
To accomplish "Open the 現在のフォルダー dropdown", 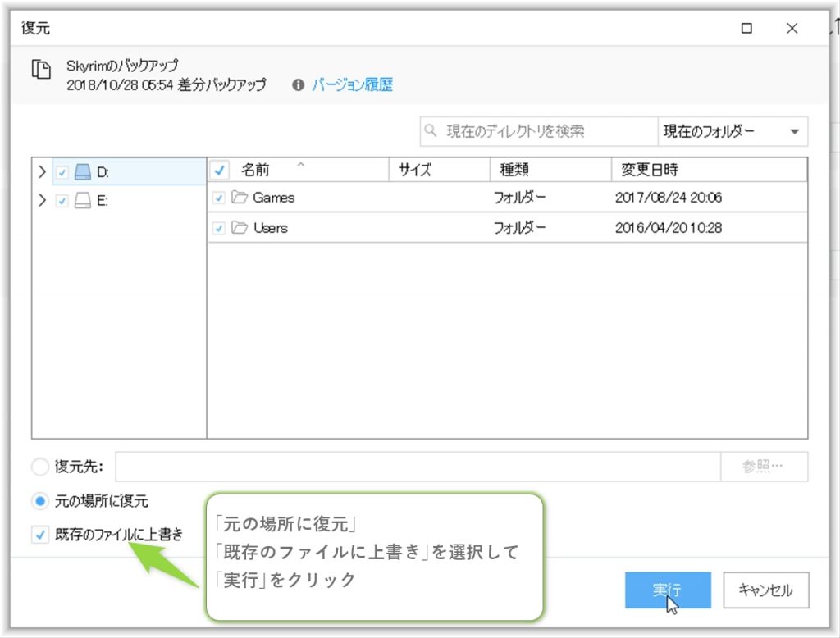I will [732, 131].
